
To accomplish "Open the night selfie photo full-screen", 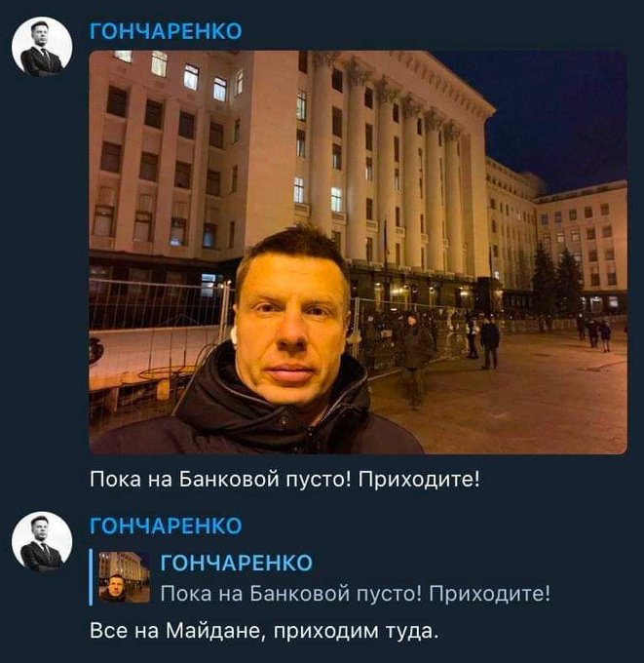I will [358, 252].
